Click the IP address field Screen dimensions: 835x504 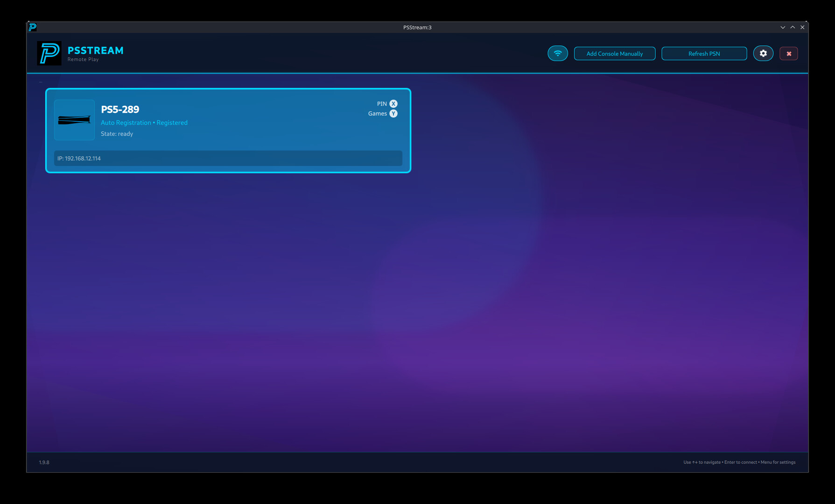(228, 158)
